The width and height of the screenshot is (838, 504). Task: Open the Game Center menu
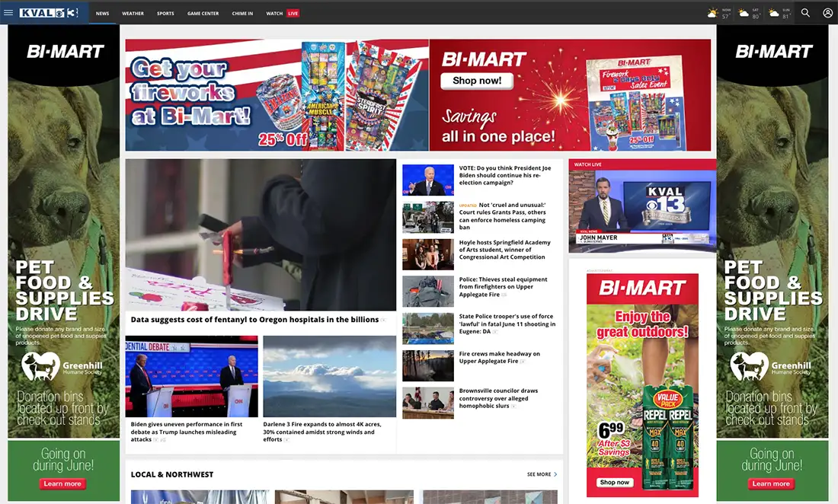[203, 14]
